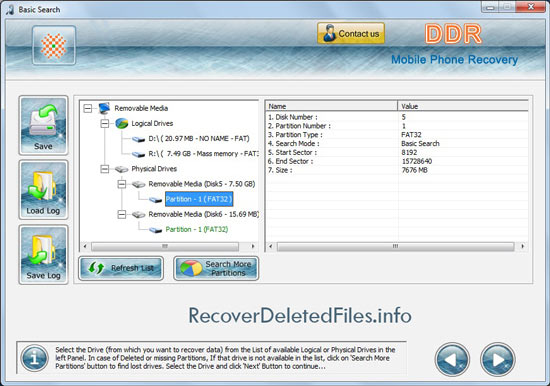
Task: Select the End Sector row
Action: [397, 161]
